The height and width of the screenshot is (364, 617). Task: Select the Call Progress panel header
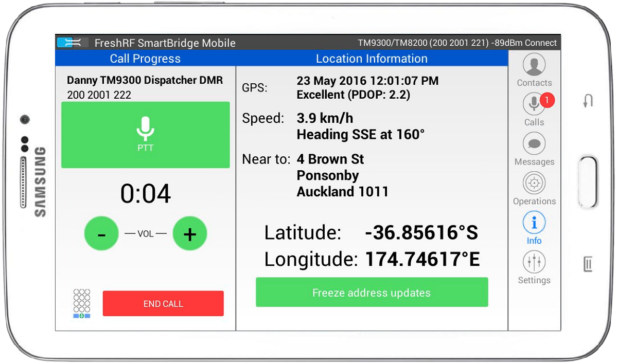(x=145, y=59)
